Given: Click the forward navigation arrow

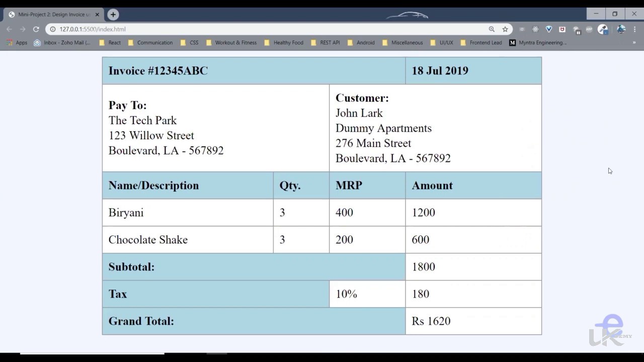Looking at the screenshot, I should (x=23, y=29).
